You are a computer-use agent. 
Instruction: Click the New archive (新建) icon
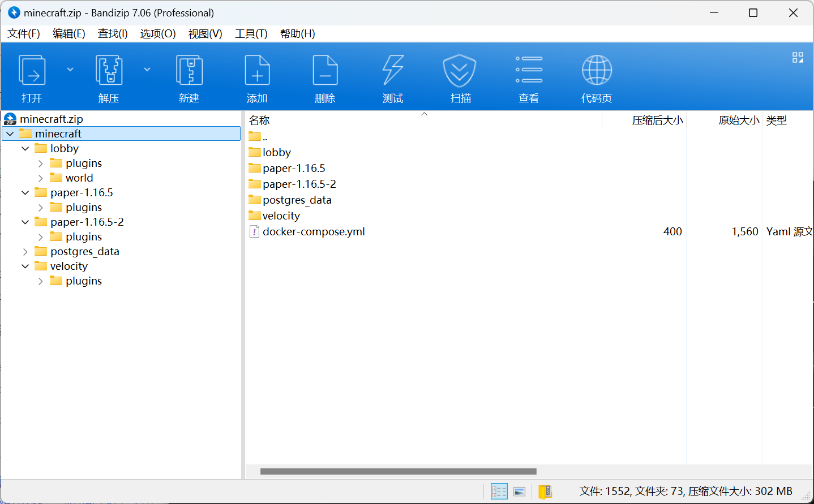pos(189,71)
